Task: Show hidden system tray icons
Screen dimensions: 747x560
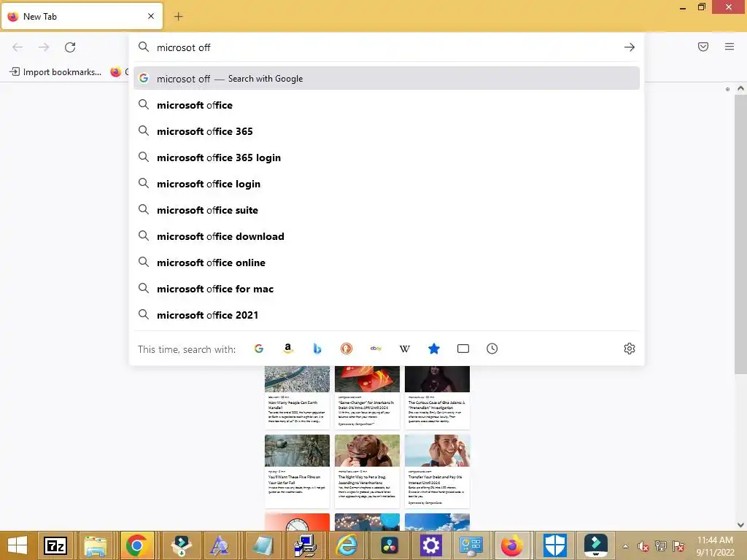Action: point(625,546)
